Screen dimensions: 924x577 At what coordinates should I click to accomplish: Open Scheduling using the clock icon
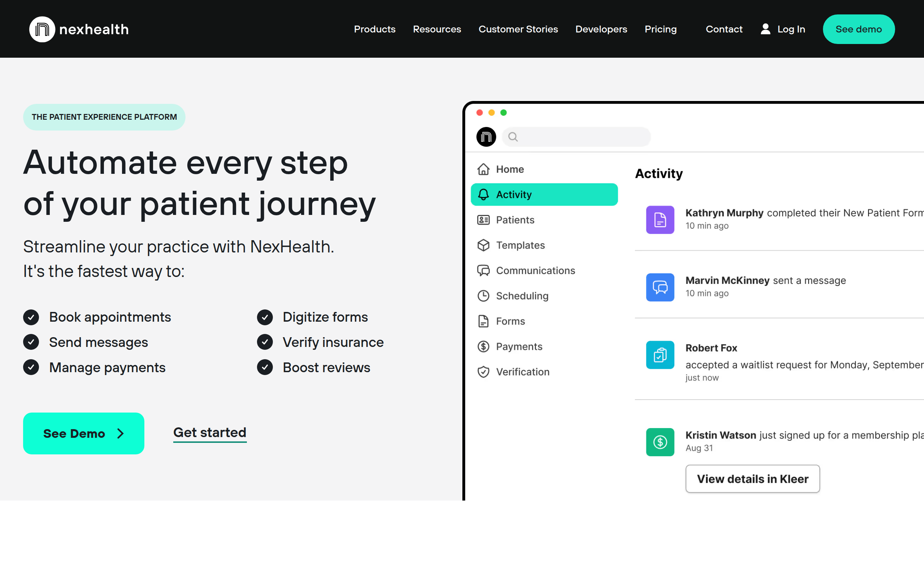[483, 296]
